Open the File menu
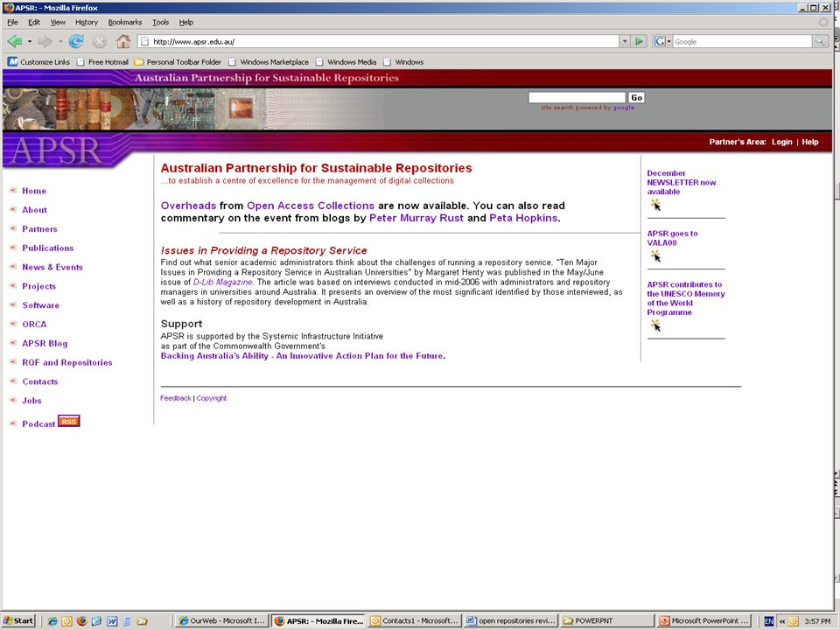 [x=12, y=22]
